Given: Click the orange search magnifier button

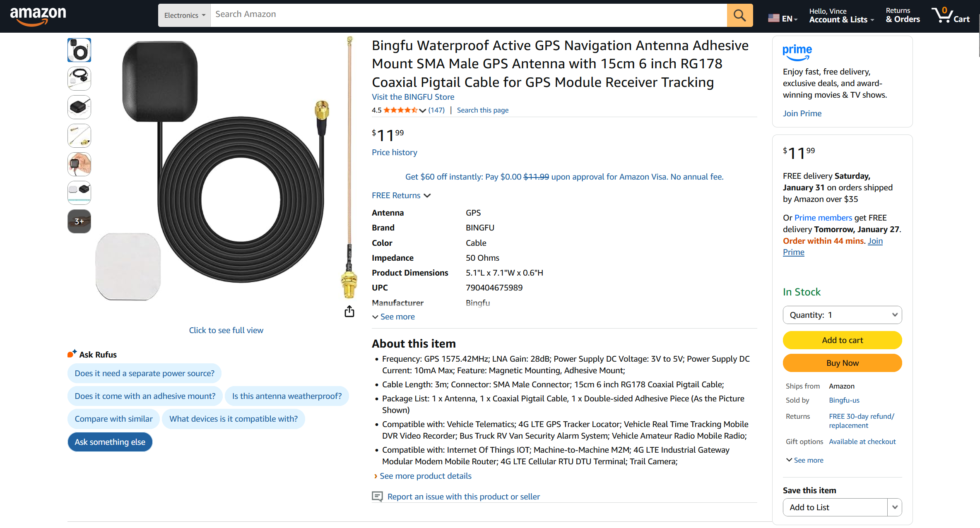Looking at the screenshot, I should tap(739, 15).
